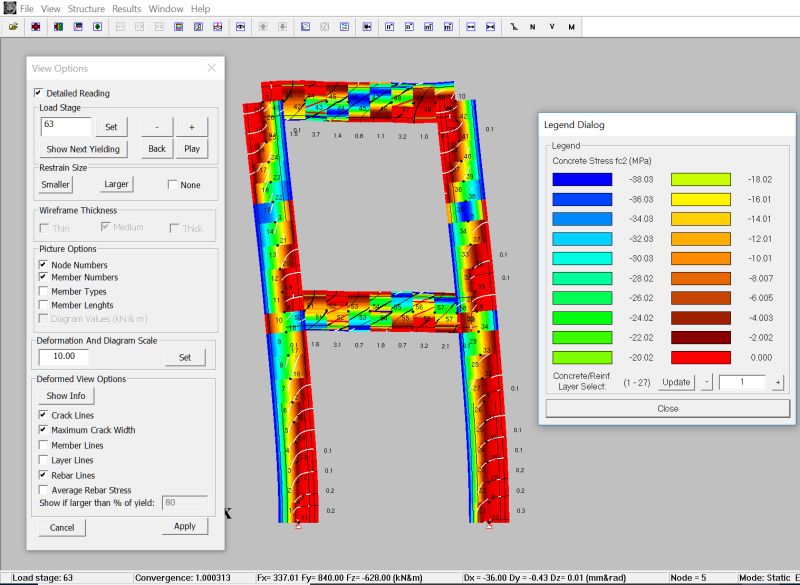The image size is (800, 585).
Task: Click Set button beside load stage field
Action: click(111, 126)
